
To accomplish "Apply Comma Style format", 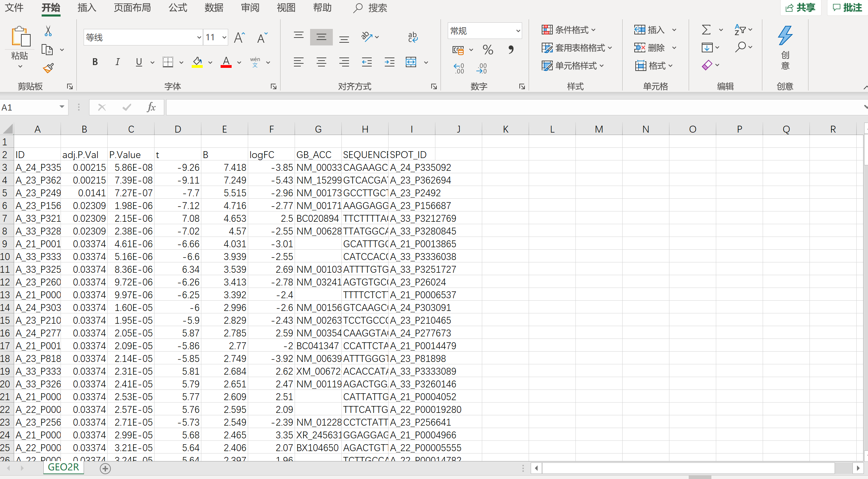I will (511, 50).
